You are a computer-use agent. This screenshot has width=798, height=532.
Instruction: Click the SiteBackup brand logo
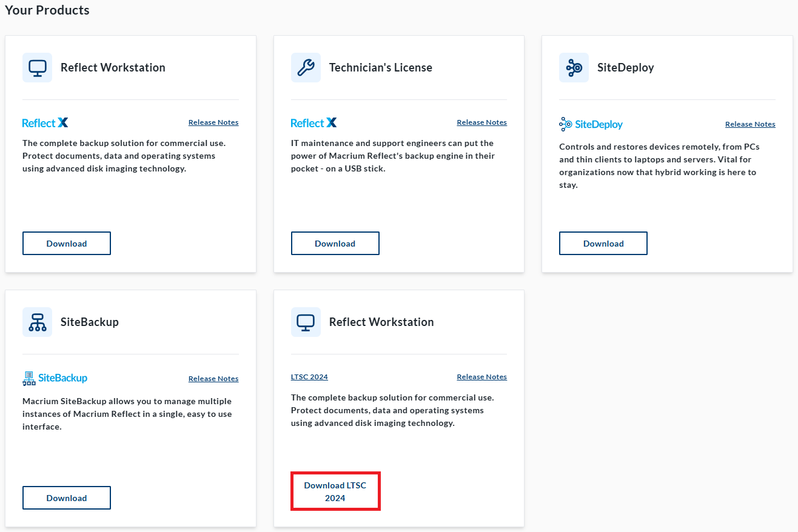coord(55,379)
